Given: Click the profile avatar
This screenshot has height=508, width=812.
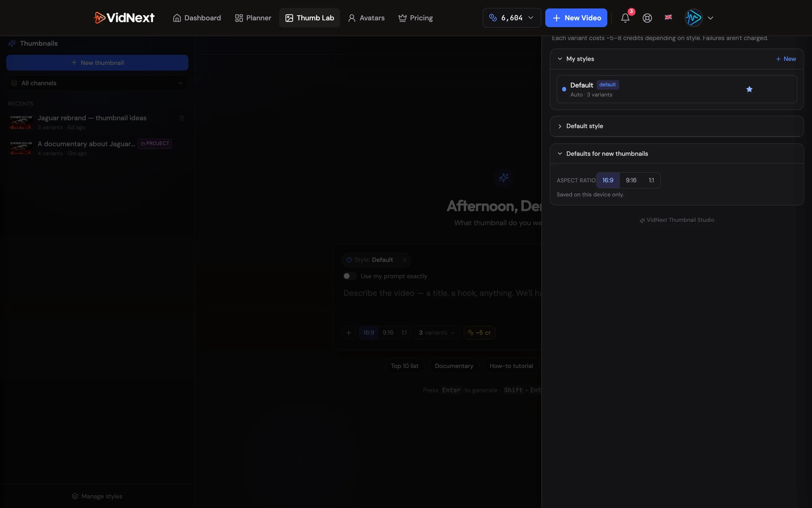Looking at the screenshot, I should click(694, 18).
